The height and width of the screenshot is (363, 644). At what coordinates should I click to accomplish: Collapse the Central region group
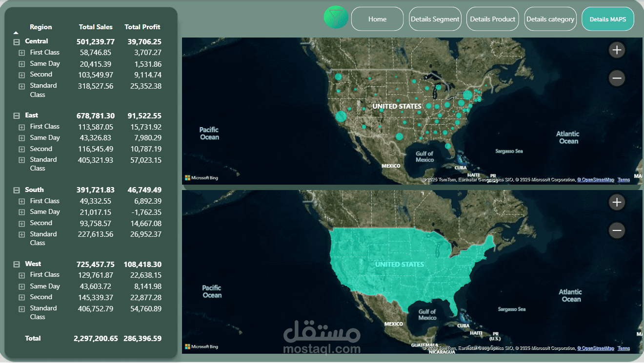click(x=16, y=42)
